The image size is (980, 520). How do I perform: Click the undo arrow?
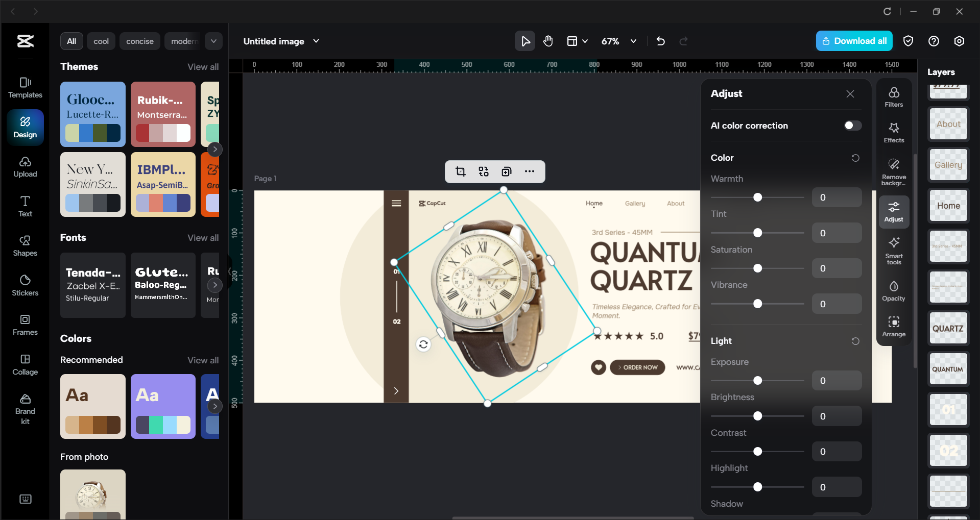click(660, 41)
